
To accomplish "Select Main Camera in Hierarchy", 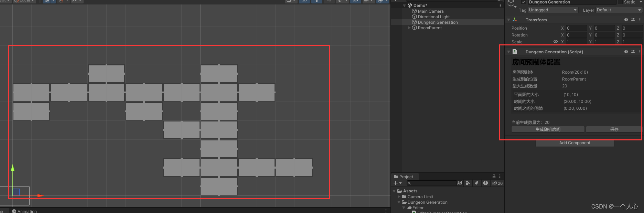I will click(431, 11).
